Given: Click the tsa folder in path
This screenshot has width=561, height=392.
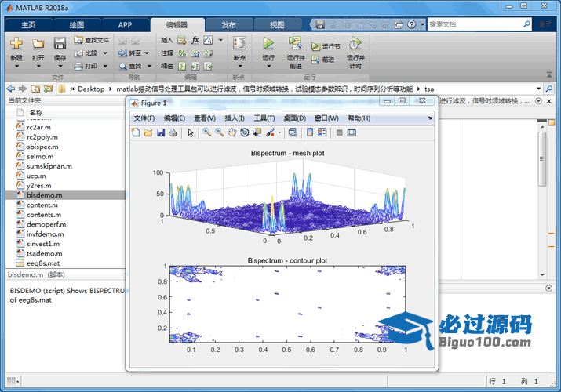Looking at the screenshot, I should click(x=429, y=89).
